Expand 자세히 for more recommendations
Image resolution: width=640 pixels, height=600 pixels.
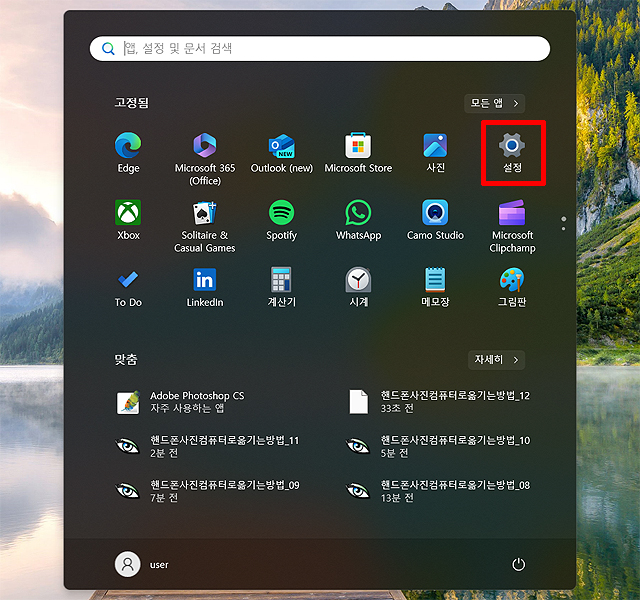click(496, 360)
